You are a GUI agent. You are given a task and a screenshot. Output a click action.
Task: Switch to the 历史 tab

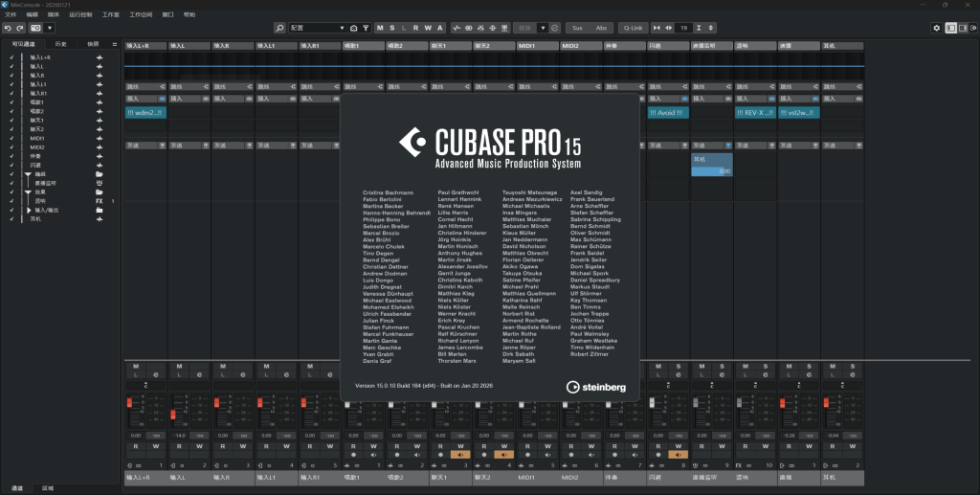(60, 44)
